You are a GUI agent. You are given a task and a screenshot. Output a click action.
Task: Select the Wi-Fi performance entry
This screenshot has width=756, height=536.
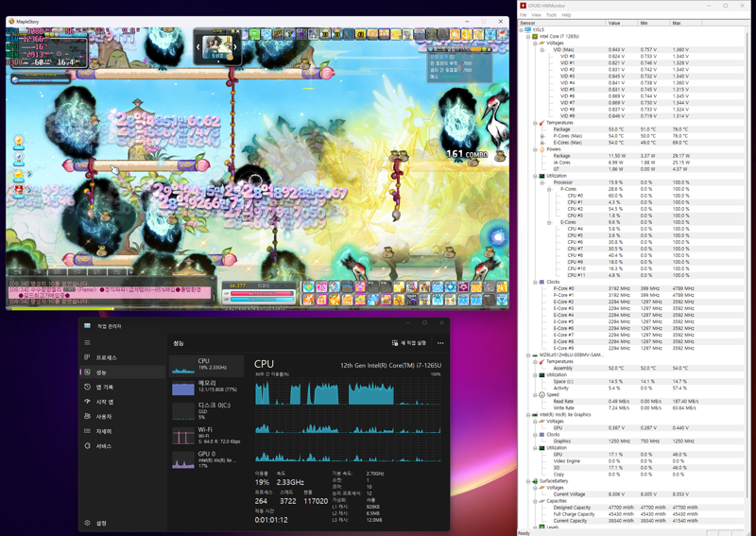[x=206, y=435]
